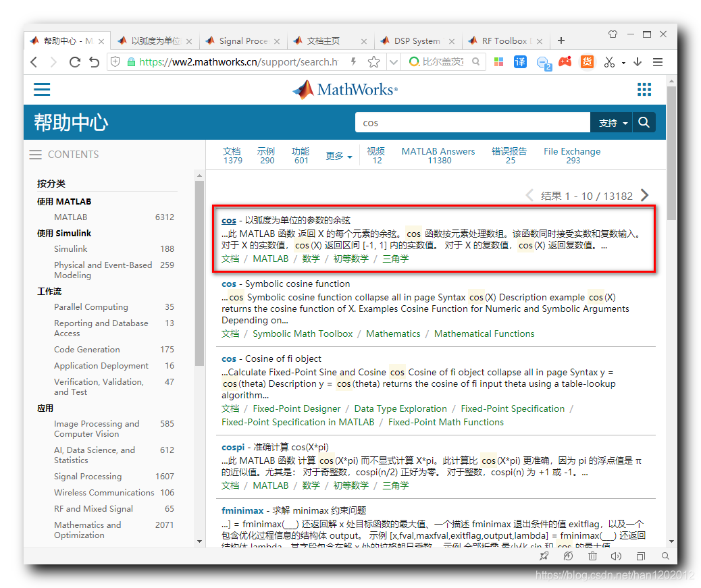Expand the address bar history dropdown arrow

coord(394,62)
